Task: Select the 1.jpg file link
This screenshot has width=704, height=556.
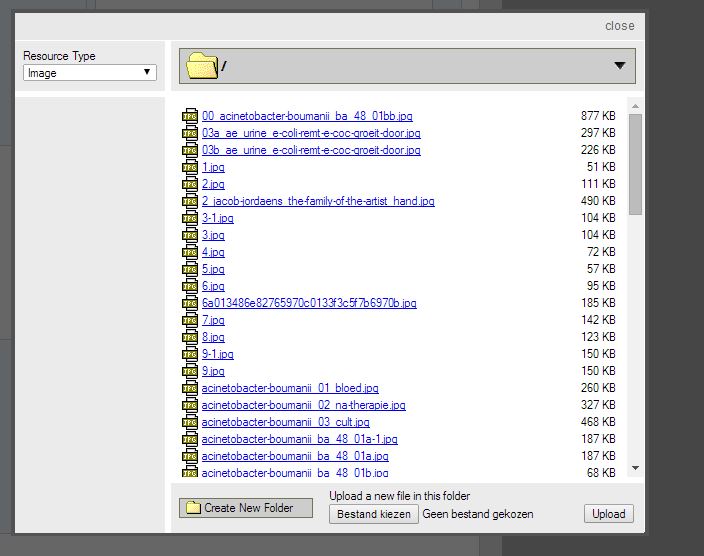Action: point(213,167)
